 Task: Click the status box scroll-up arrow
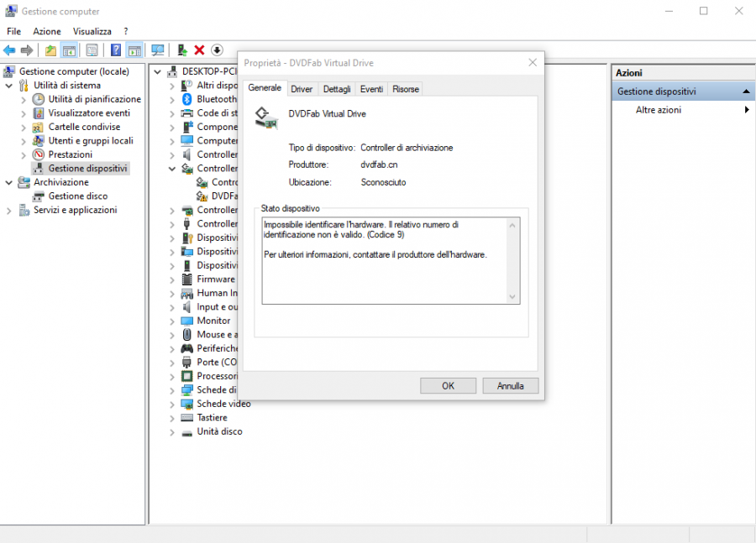pos(512,225)
